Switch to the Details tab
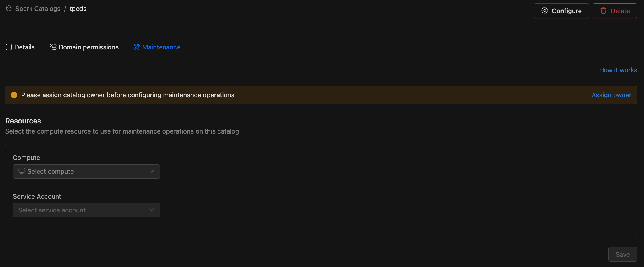644x267 pixels. coord(24,47)
